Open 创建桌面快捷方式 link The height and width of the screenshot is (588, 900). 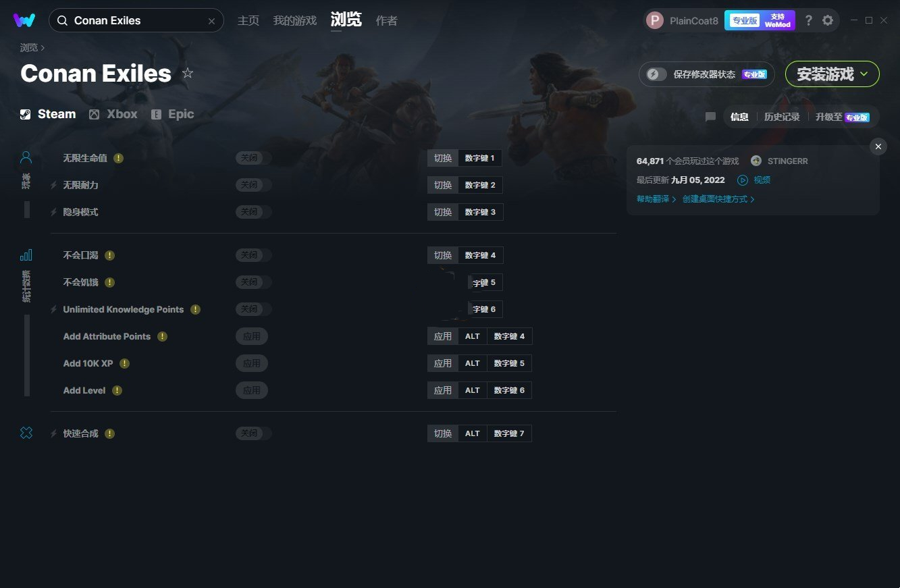(718, 199)
